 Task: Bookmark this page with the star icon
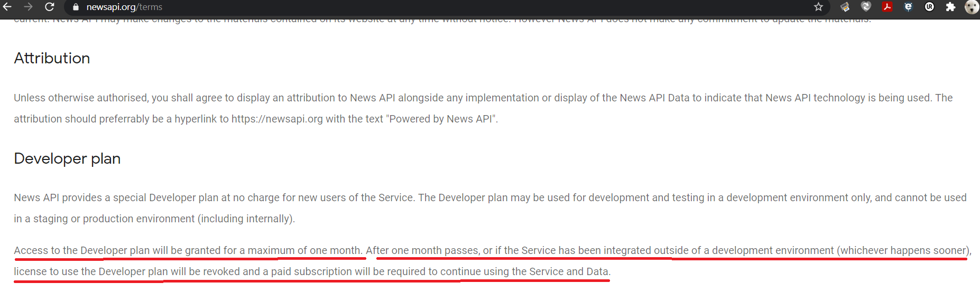click(818, 7)
